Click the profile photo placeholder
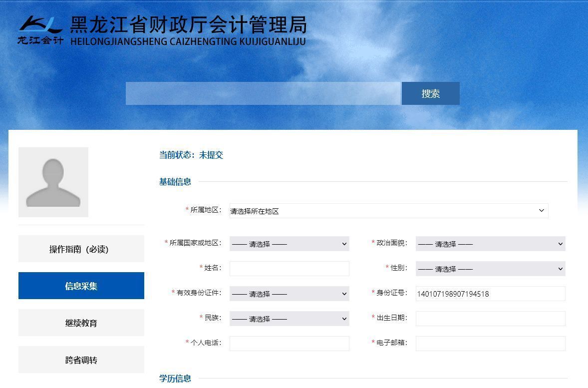Screen dimensions: 588x388 pyautogui.click(x=53, y=182)
